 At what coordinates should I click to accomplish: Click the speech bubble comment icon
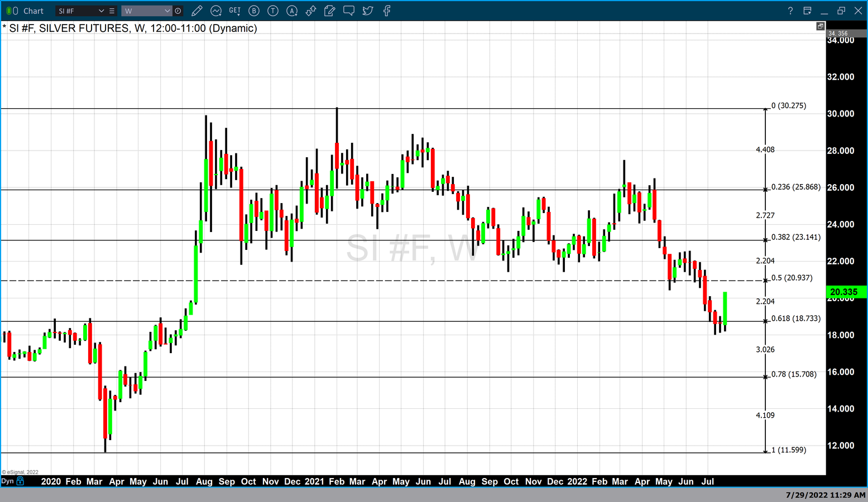(x=349, y=11)
